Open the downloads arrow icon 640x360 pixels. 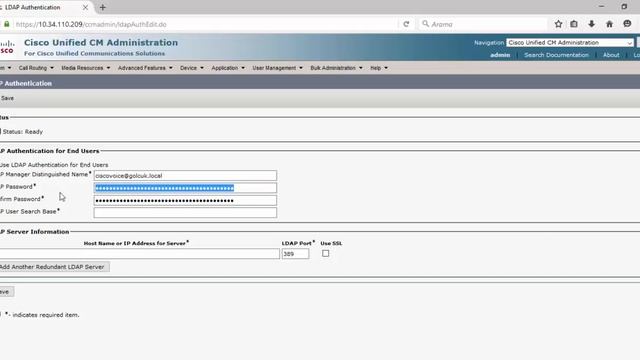pyautogui.click(x=591, y=24)
